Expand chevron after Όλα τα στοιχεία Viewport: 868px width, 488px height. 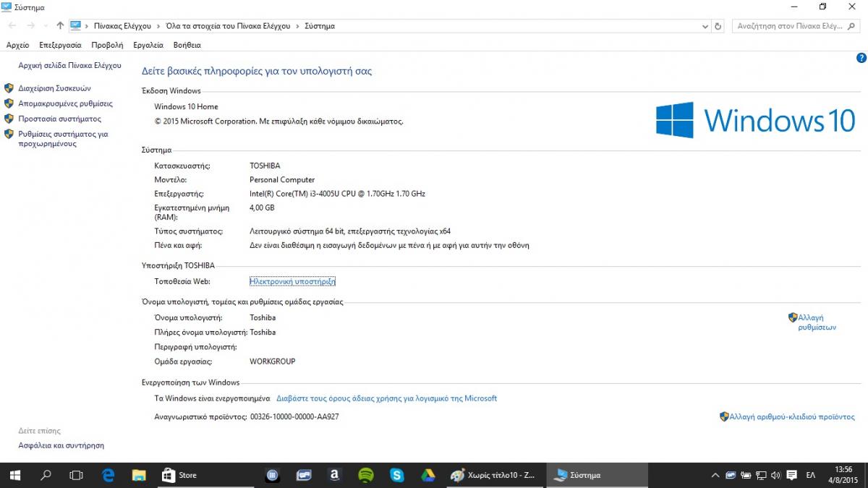point(297,26)
